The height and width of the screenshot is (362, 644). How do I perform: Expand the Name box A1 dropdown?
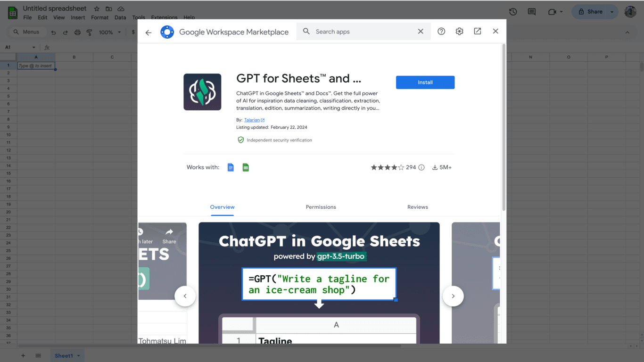pos(34,48)
